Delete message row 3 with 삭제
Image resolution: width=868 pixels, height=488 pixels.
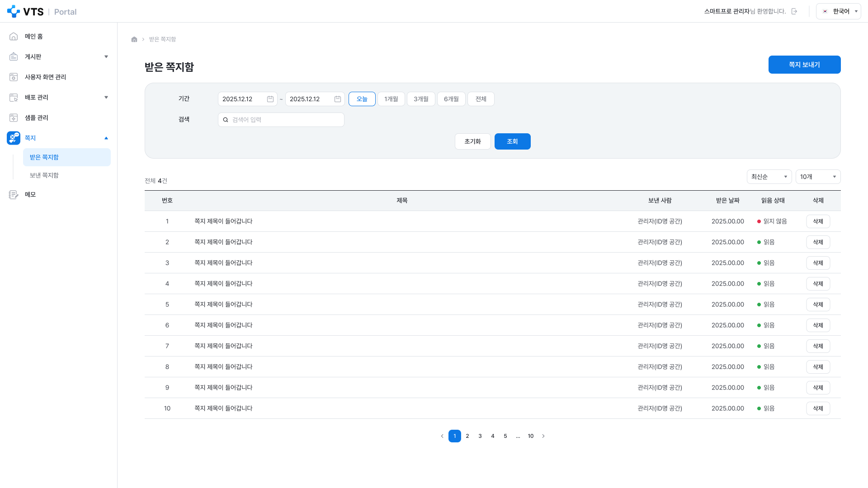click(x=818, y=263)
